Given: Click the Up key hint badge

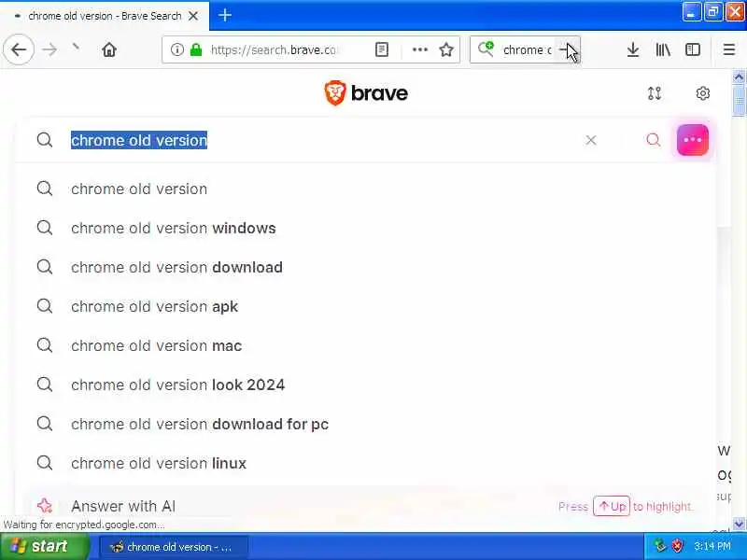Looking at the screenshot, I should tap(612, 506).
